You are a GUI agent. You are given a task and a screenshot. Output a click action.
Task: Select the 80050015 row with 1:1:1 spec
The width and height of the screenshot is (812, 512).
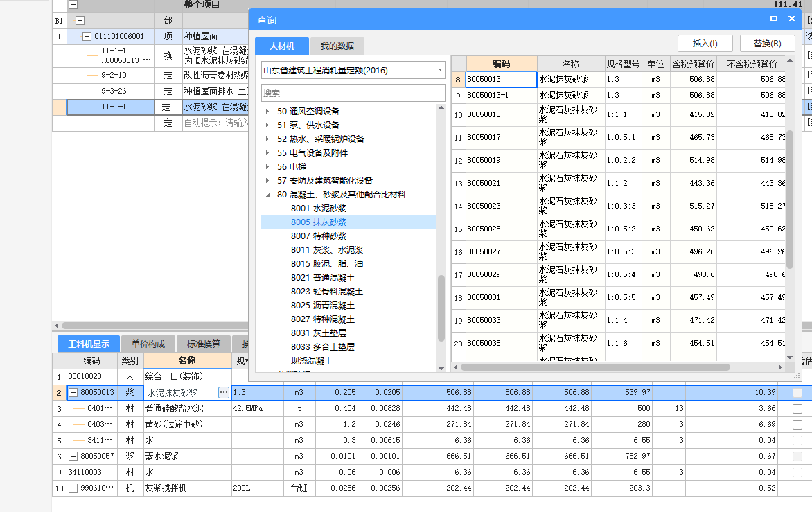click(x=619, y=115)
